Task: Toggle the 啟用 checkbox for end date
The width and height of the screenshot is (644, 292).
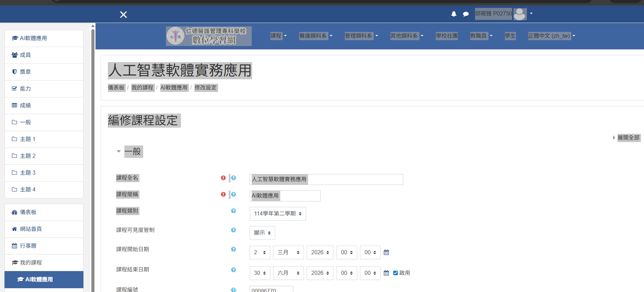Action: [395, 273]
